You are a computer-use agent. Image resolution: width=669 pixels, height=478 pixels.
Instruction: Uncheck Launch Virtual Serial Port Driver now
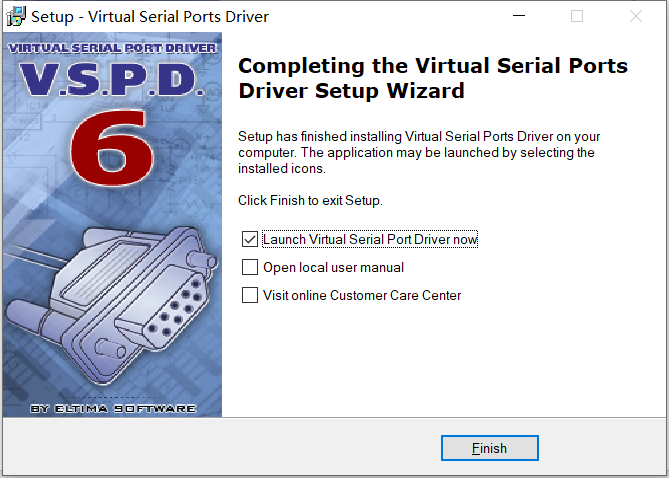(x=250, y=239)
